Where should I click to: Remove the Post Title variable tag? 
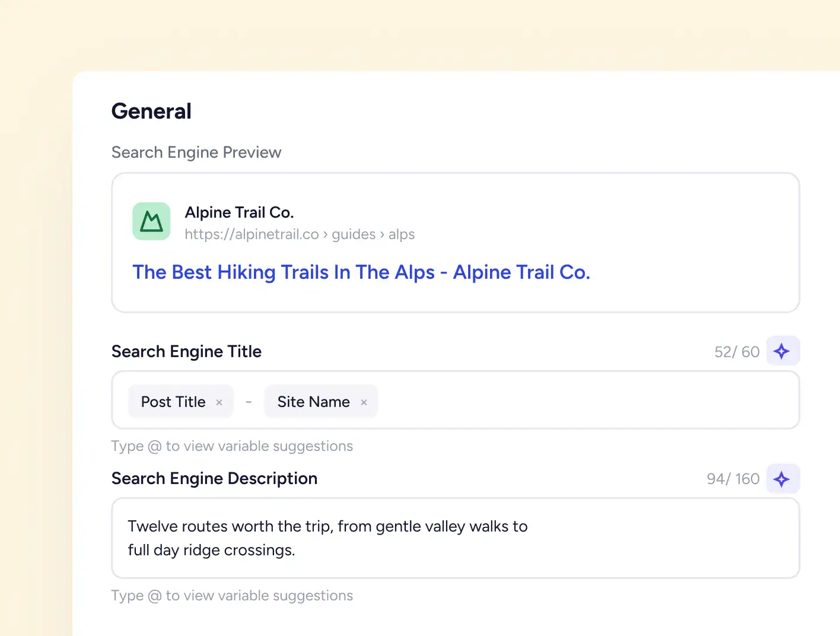pyautogui.click(x=219, y=402)
